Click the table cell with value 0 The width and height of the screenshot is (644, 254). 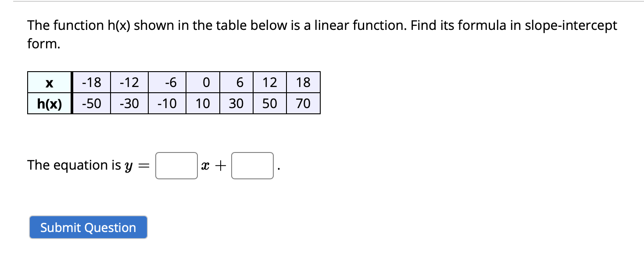point(204,82)
